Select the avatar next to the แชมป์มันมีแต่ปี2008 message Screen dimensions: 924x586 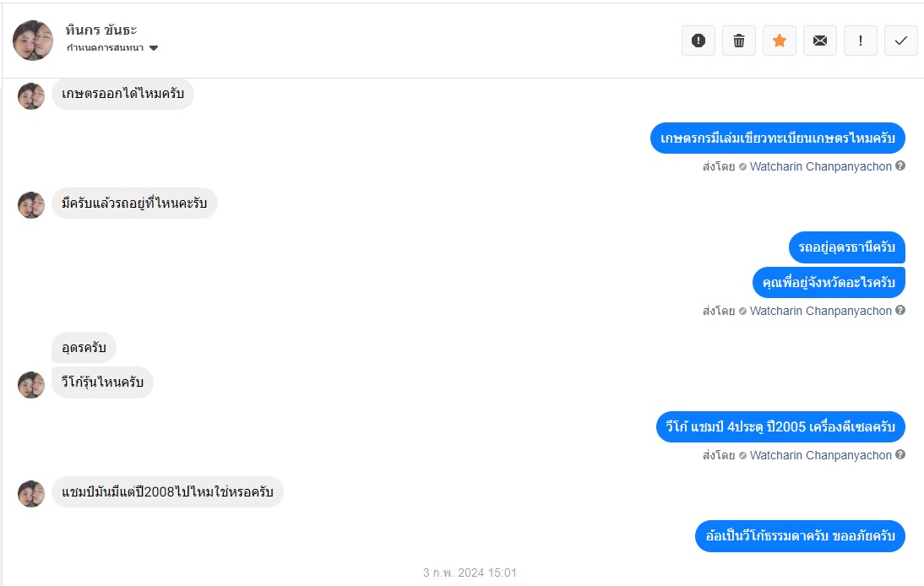[x=31, y=493]
